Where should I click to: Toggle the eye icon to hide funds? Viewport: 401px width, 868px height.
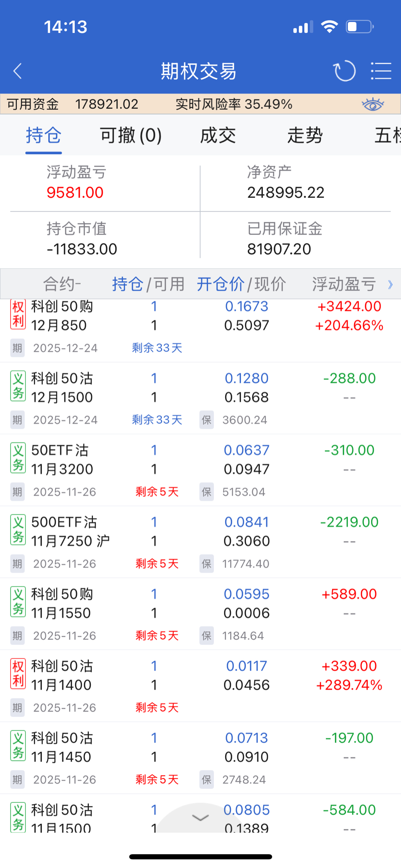pos(372,105)
